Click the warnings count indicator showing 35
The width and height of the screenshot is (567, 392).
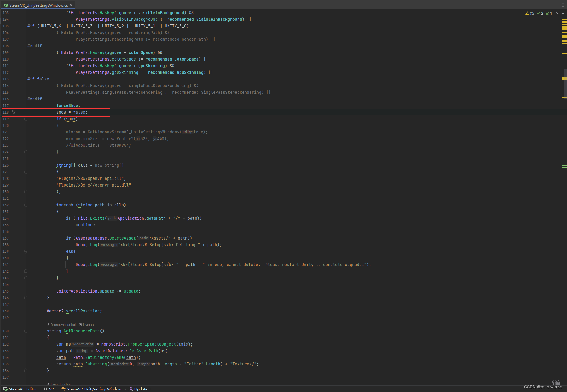pos(530,13)
